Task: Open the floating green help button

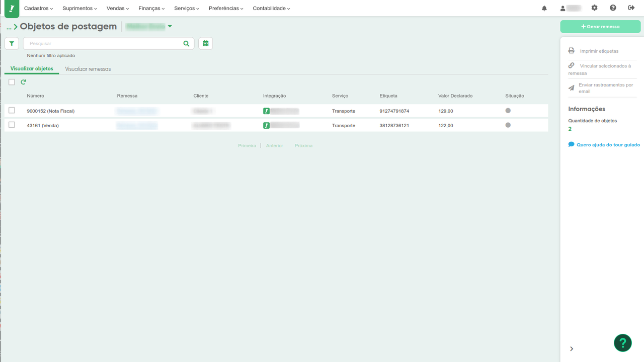Action: click(623, 343)
